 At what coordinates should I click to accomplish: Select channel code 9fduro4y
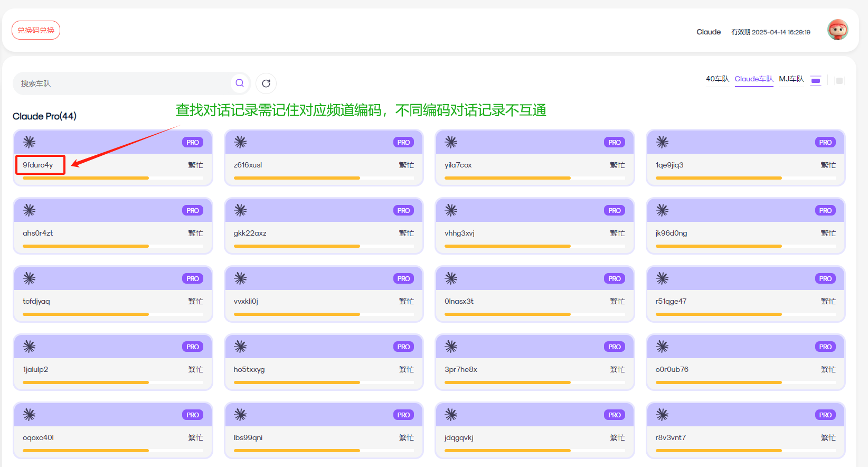pyautogui.click(x=38, y=165)
